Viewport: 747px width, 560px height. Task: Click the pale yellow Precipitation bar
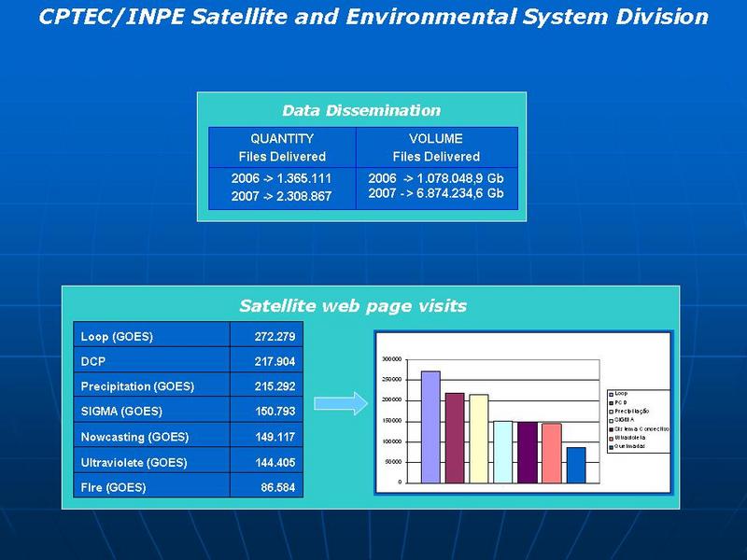tap(479, 439)
